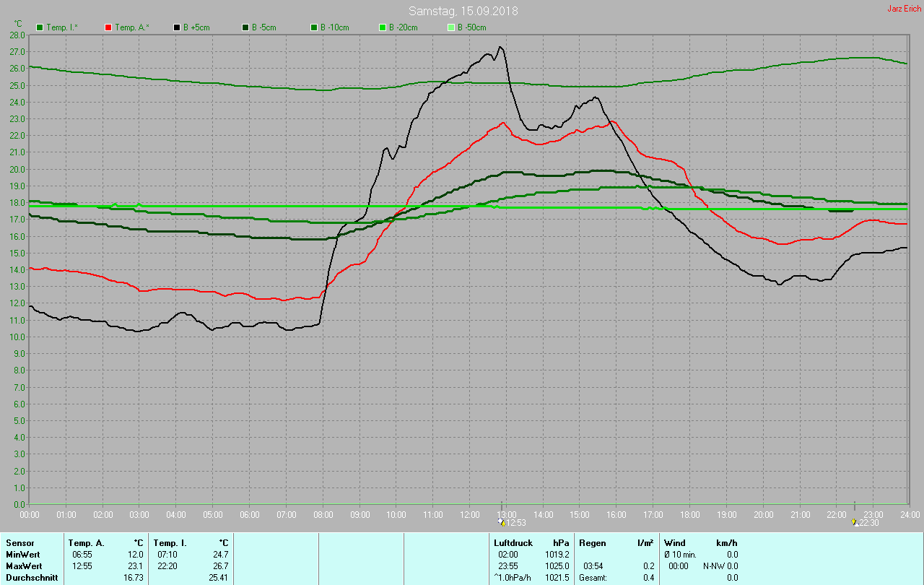Click the black B +5cm legend square
This screenshot has width=924, height=585.
(x=177, y=27)
